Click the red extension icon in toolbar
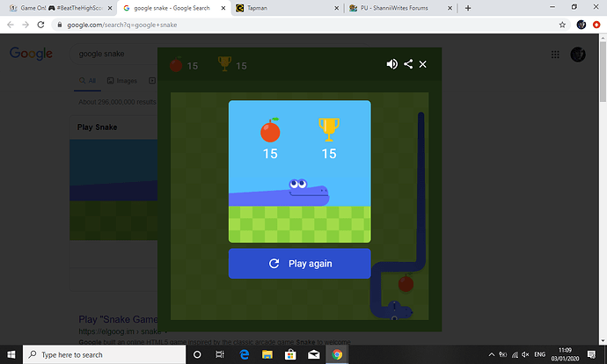The width and height of the screenshot is (607, 364). [x=596, y=25]
